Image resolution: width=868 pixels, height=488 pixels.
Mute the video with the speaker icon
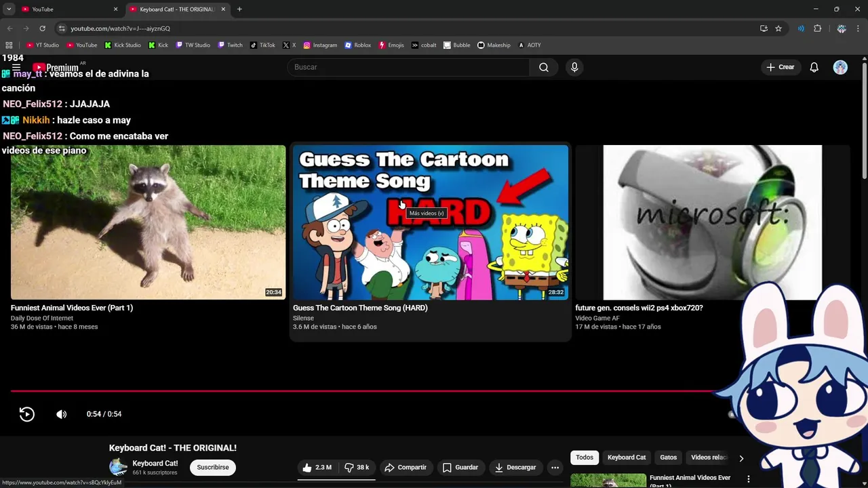click(62, 414)
